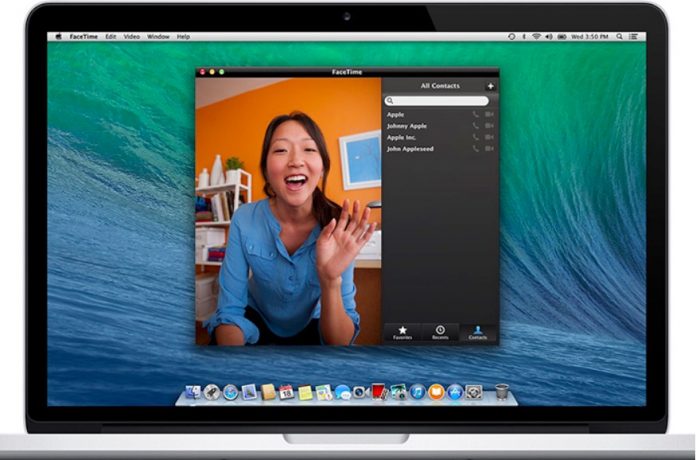Close the FaceTime window
The height and width of the screenshot is (460, 696).
click(x=202, y=72)
